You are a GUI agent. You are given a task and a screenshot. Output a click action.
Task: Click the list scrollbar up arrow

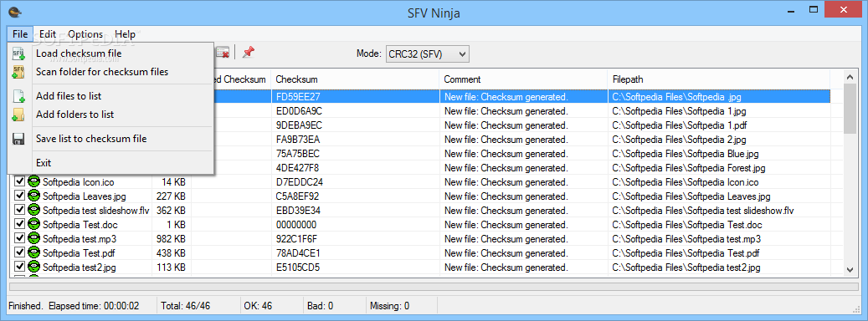pyautogui.click(x=850, y=78)
